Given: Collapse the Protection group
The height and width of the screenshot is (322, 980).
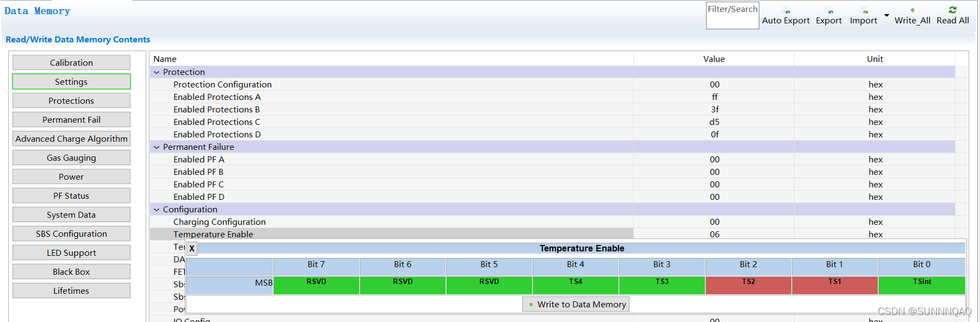Looking at the screenshot, I should coord(157,72).
